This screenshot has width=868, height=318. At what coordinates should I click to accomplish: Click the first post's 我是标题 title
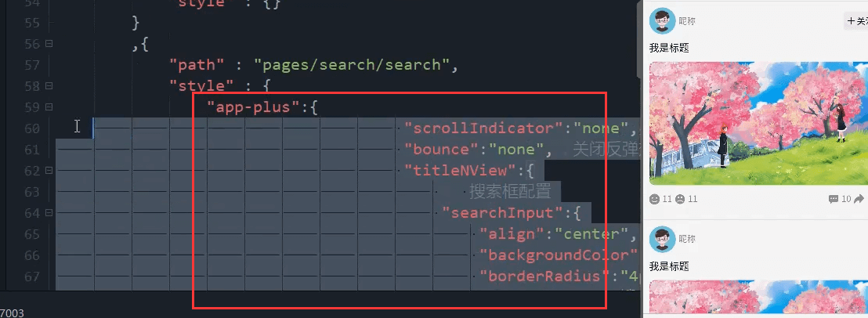click(669, 48)
